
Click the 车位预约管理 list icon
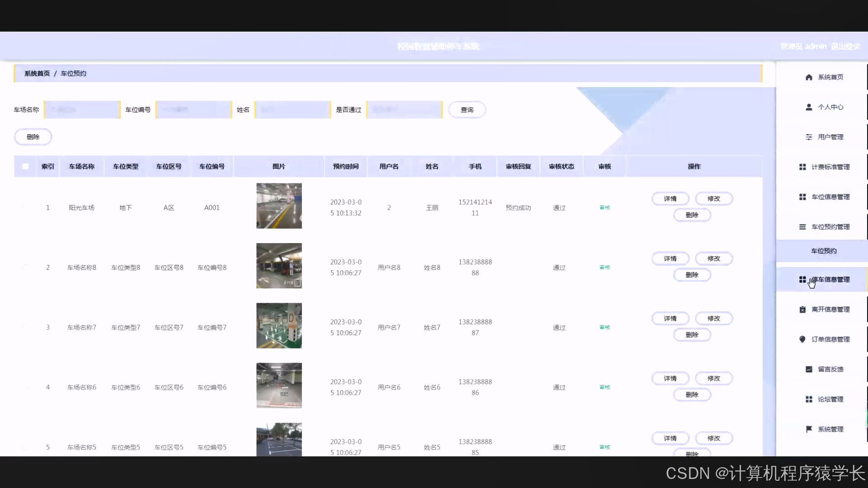click(802, 227)
